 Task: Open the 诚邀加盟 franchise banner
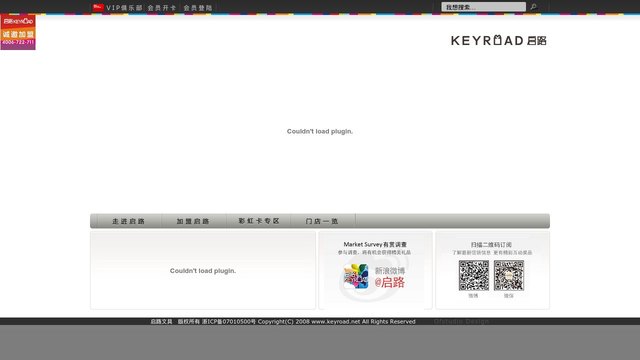(x=18, y=32)
